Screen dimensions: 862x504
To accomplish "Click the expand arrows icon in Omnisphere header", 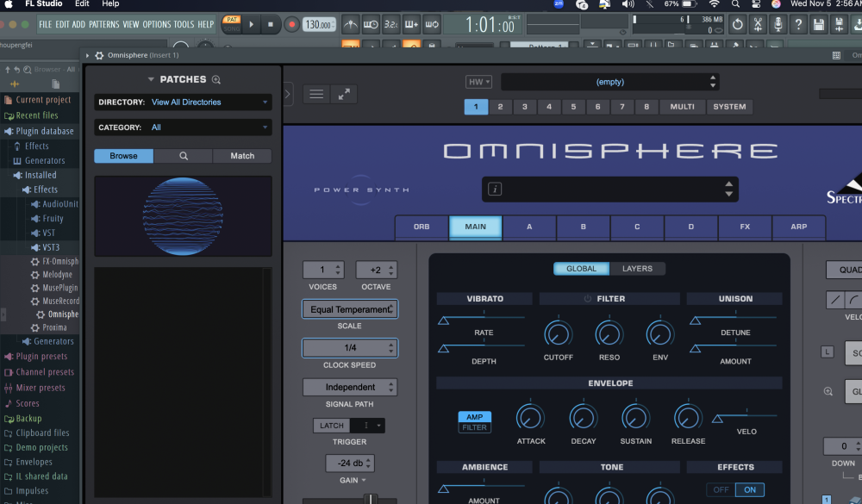I will pyautogui.click(x=344, y=94).
